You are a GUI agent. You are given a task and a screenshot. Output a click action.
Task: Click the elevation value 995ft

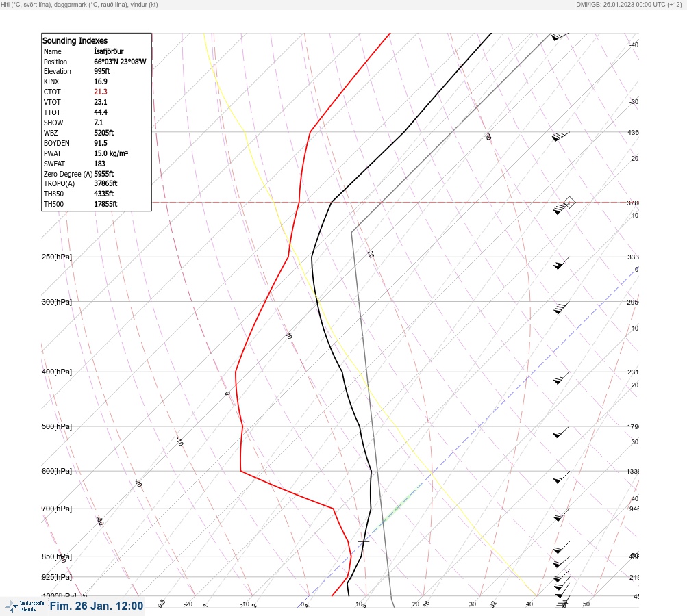click(x=101, y=71)
